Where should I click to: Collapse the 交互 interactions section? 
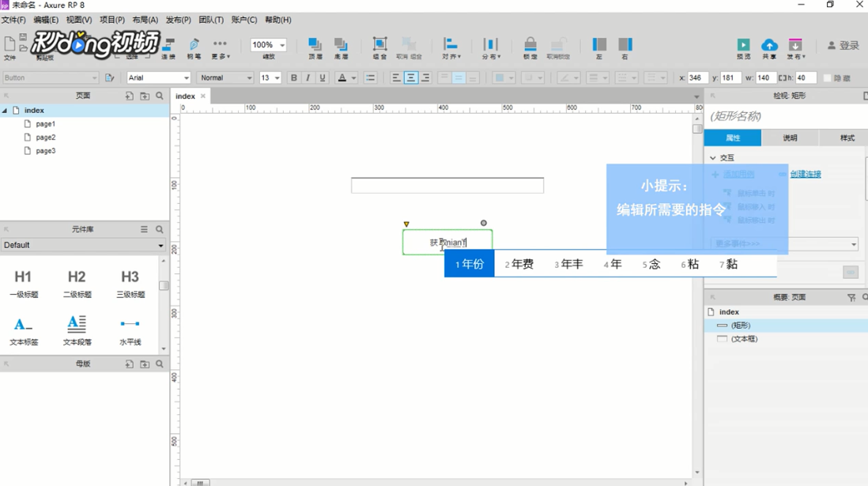pyautogui.click(x=713, y=158)
